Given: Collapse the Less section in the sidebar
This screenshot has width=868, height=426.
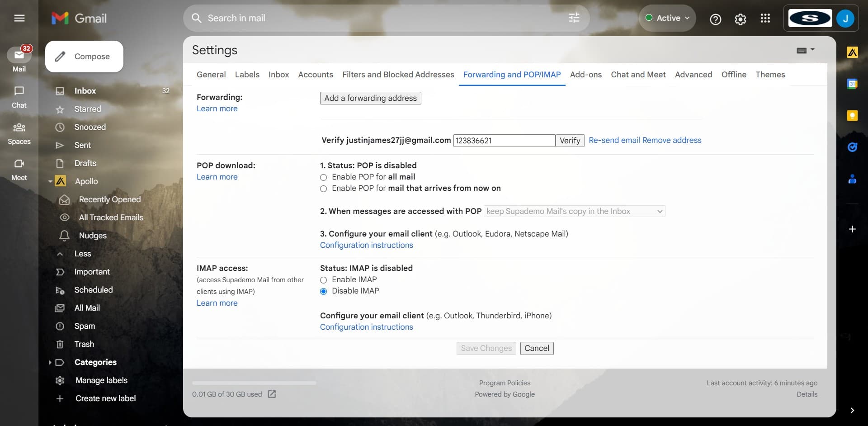Looking at the screenshot, I should tap(60, 254).
